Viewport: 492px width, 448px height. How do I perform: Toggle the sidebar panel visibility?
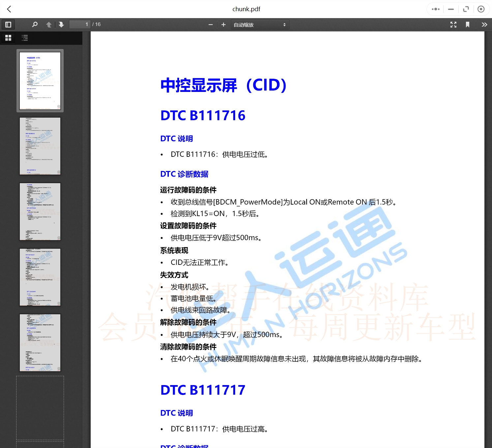8,24
